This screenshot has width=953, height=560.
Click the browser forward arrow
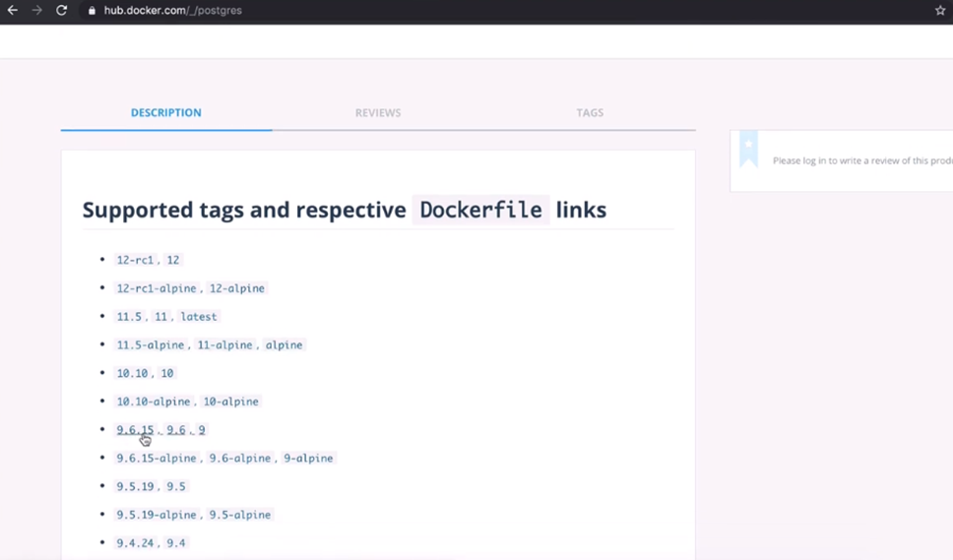pos(37,10)
